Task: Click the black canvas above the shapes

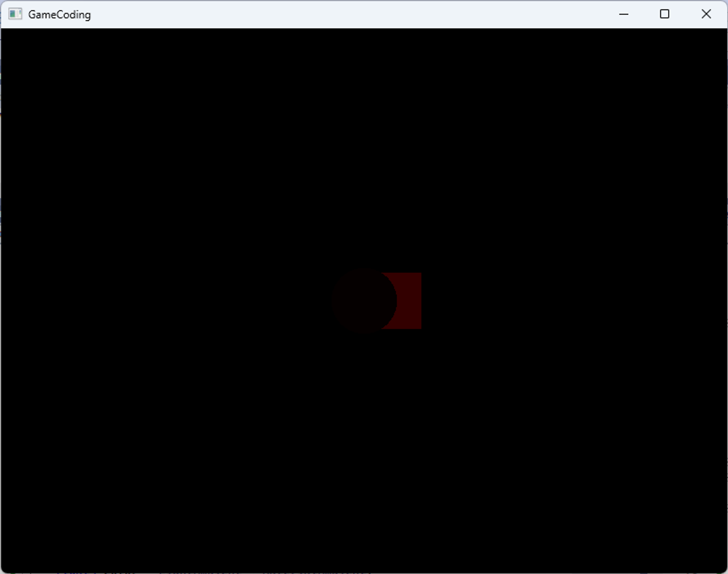Action: click(x=364, y=146)
